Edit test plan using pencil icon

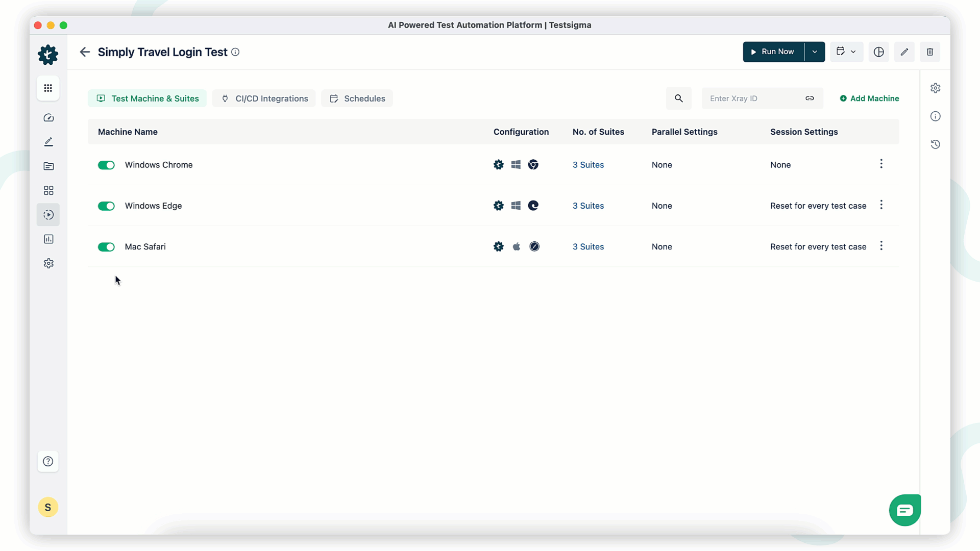point(904,52)
